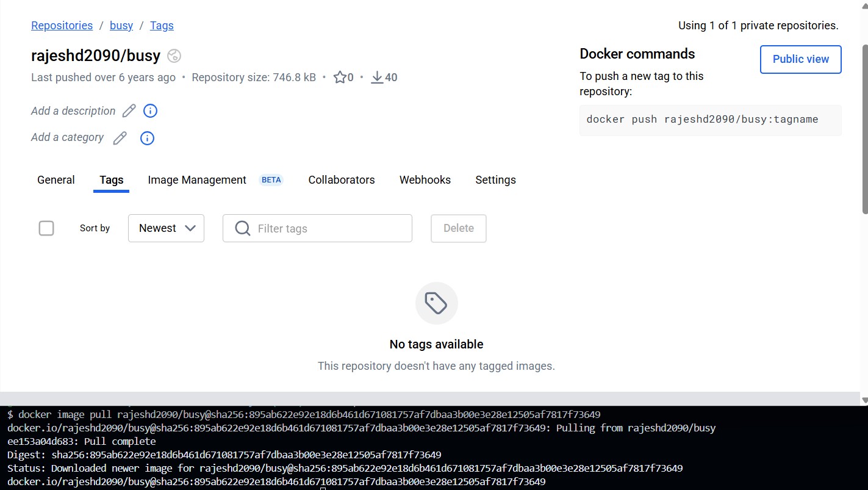This screenshot has height=490, width=868.
Task: Click the visibility icon beside rajeshd2090/busy title
Action: pyautogui.click(x=174, y=56)
